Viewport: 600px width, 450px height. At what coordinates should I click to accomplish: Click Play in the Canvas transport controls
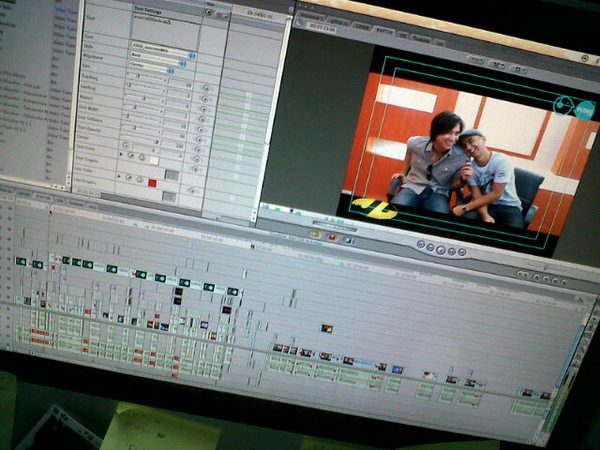coord(441,250)
